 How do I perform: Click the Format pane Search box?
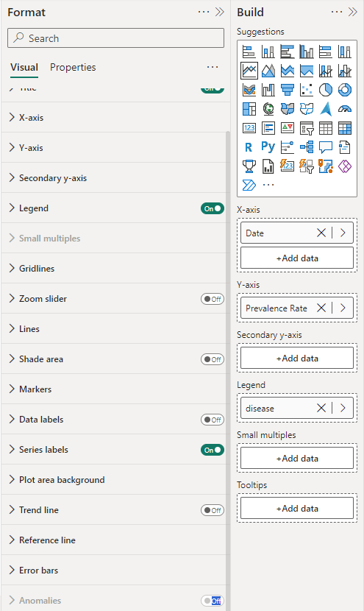pyautogui.click(x=115, y=38)
